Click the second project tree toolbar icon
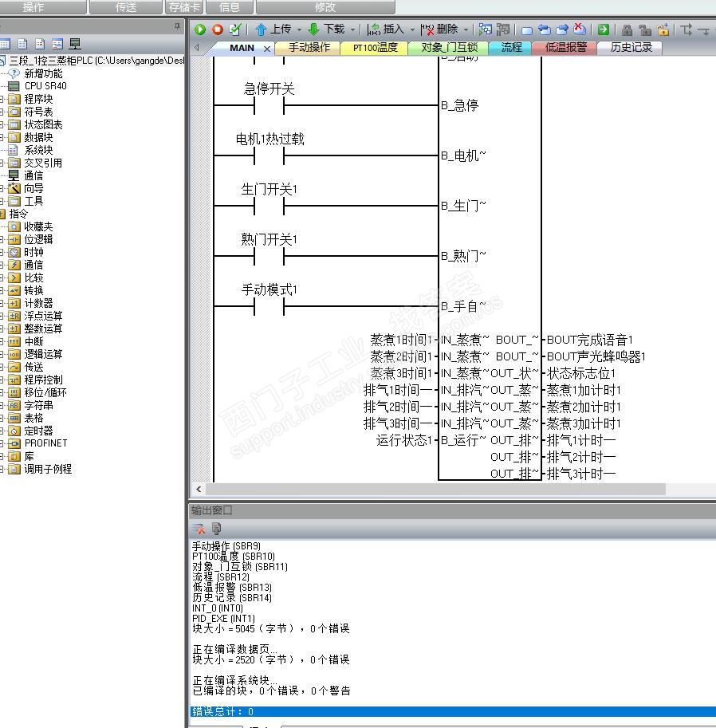 (x=22, y=44)
